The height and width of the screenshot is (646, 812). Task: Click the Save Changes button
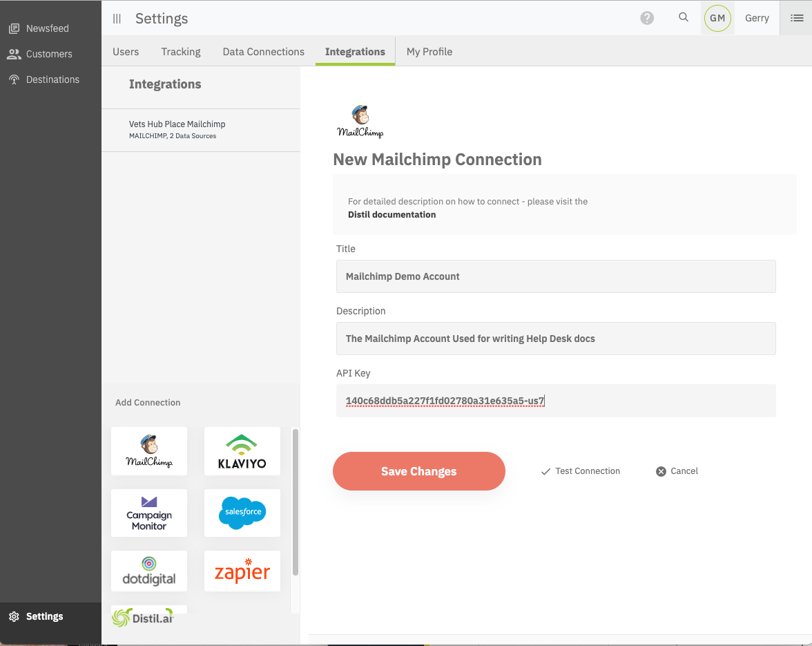coord(419,471)
